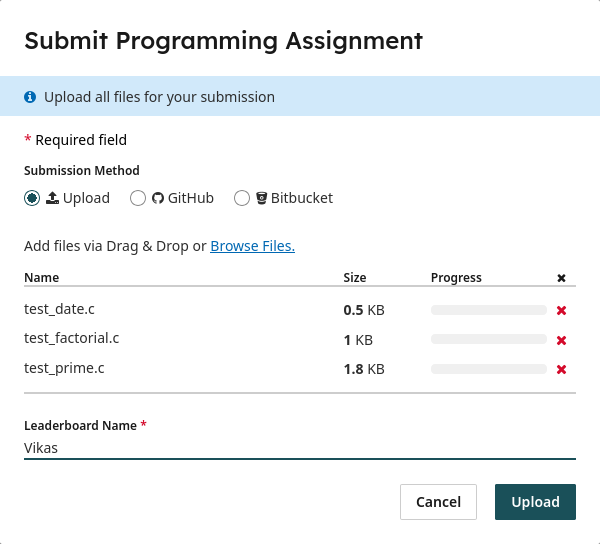Image resolution: width=600 pixels, height=544 pixels.
Task: Click the 'Upload all files for your submission' text
Action: [x=160, y=97]
